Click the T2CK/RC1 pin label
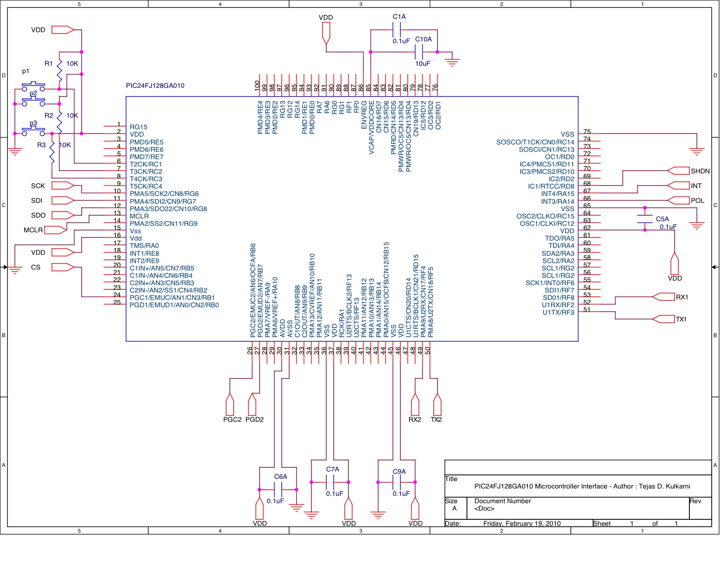Image resolution: width=728 pixels, height=563 pixels. coord(146,164)
